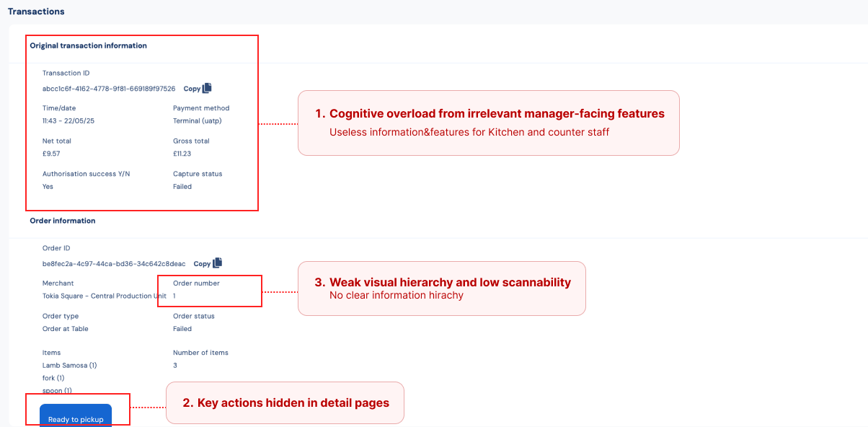
Task: Click the Copy label beside the Transaction ID
Action: pos(192,89)
